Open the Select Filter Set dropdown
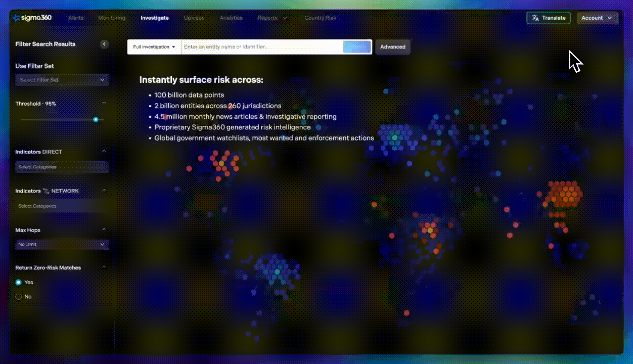 click(x=62, y=80)
